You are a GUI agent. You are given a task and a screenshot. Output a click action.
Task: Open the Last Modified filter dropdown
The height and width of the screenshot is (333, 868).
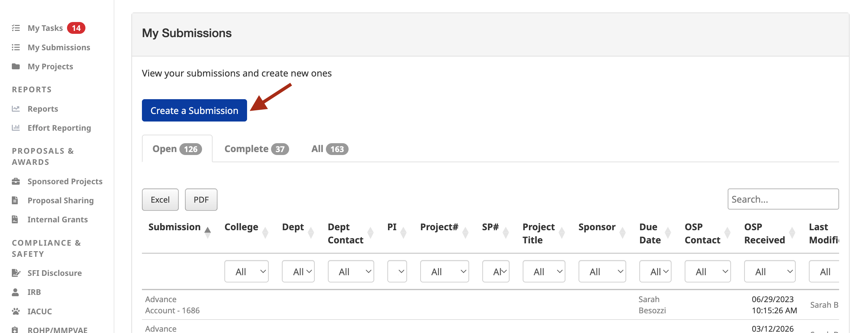point(824,271)
